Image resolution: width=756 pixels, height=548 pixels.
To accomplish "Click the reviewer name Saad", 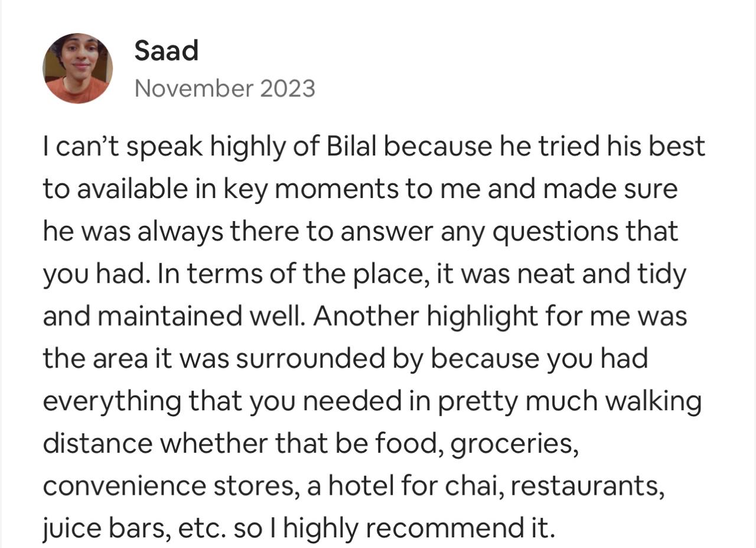I will pos(166,51).
